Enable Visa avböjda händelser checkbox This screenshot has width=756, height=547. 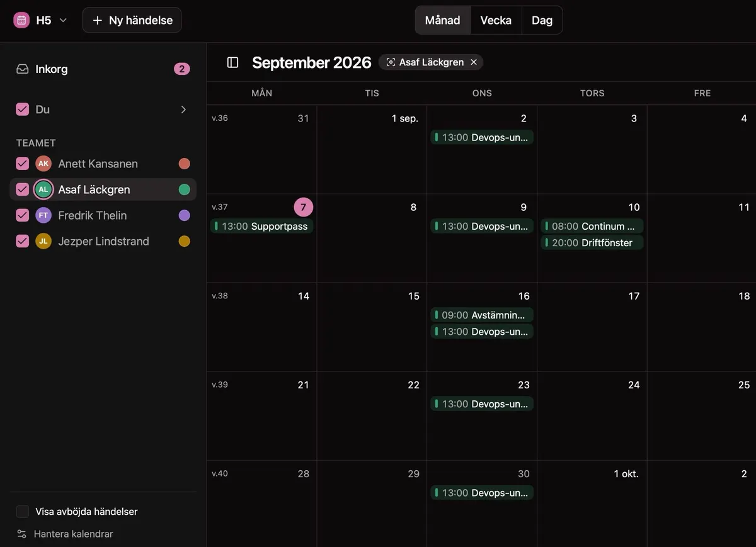[23, 512]
